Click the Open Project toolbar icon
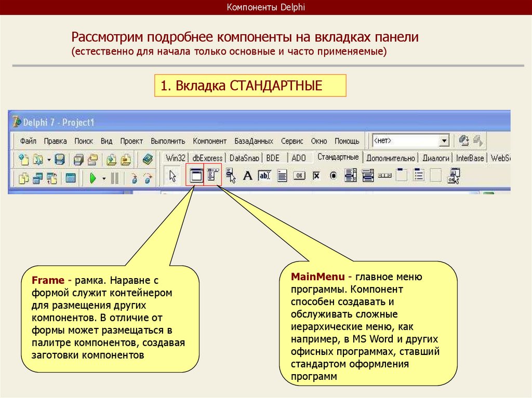532x398 pixels. pyautogui.click(x=92, y=159)
